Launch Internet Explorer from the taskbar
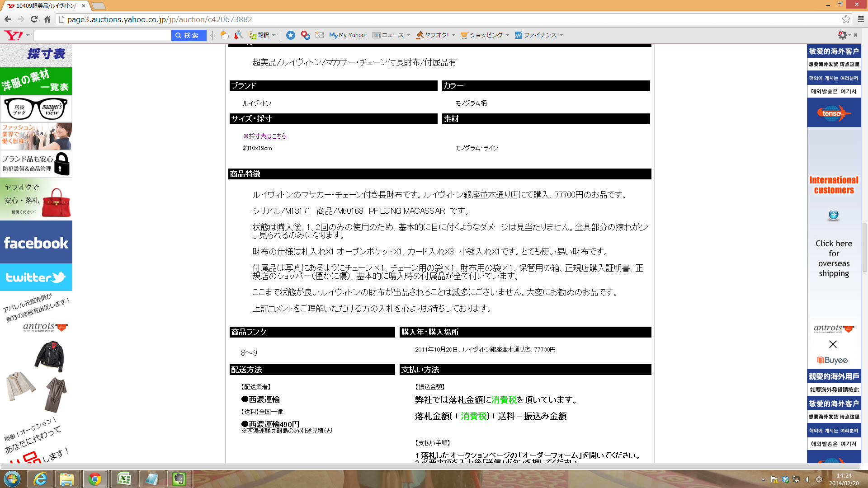 coord(40,479)
